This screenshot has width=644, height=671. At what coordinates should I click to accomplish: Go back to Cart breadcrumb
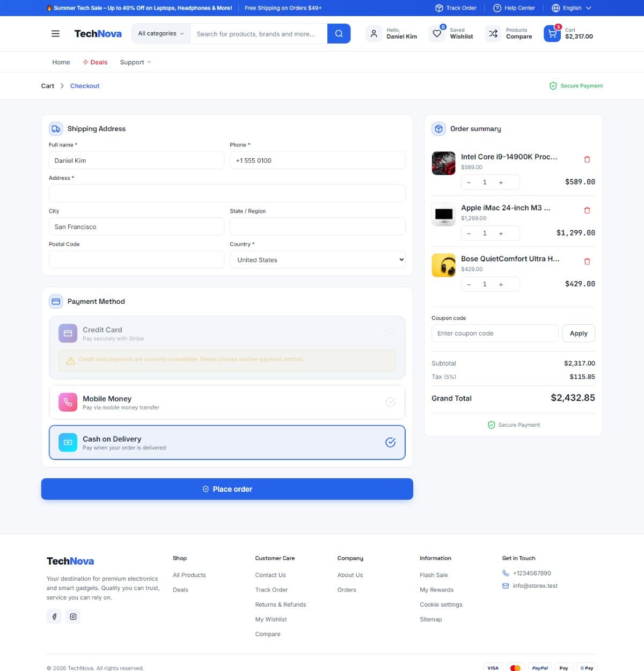tap(48, 86)
